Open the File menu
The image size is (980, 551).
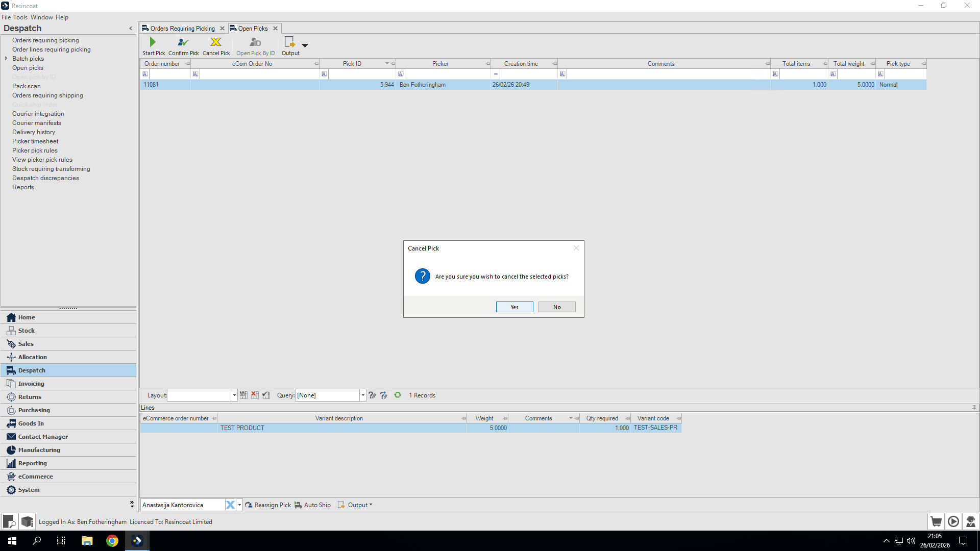[6, 17]
